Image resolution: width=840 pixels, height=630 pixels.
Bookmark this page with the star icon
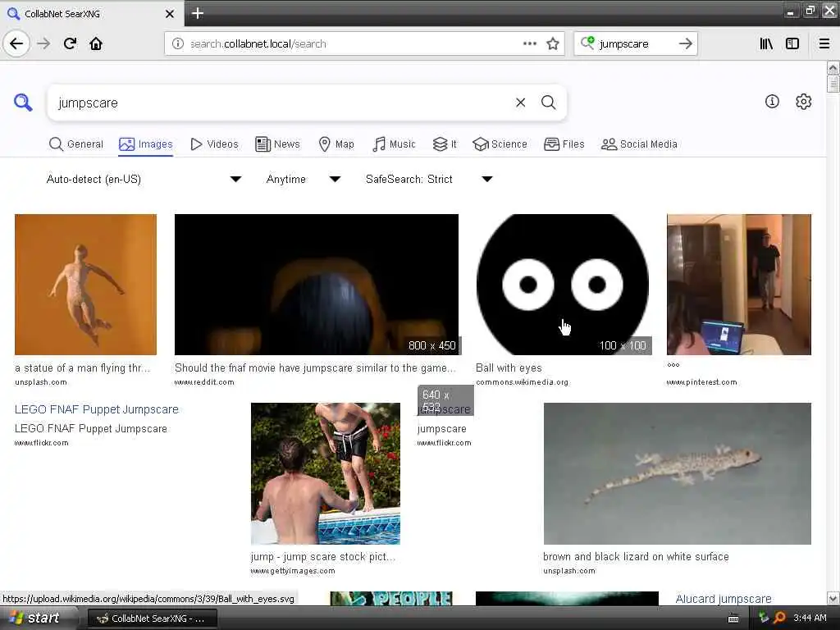coord(553,43)
